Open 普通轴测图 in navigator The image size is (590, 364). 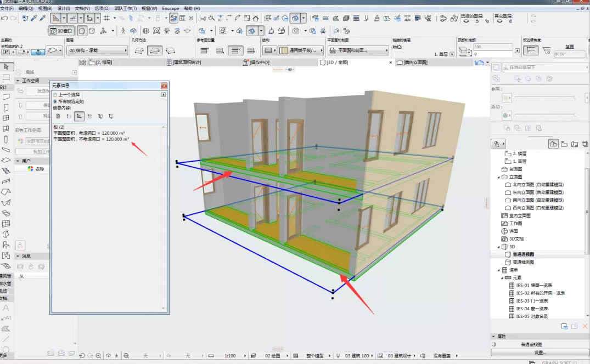click(x=523, y=262)
